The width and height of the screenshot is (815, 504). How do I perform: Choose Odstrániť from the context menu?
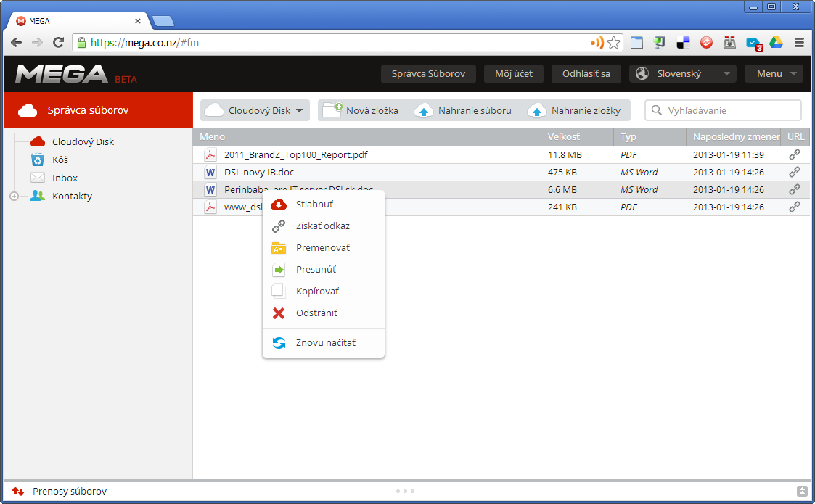(x=323, y=313)
